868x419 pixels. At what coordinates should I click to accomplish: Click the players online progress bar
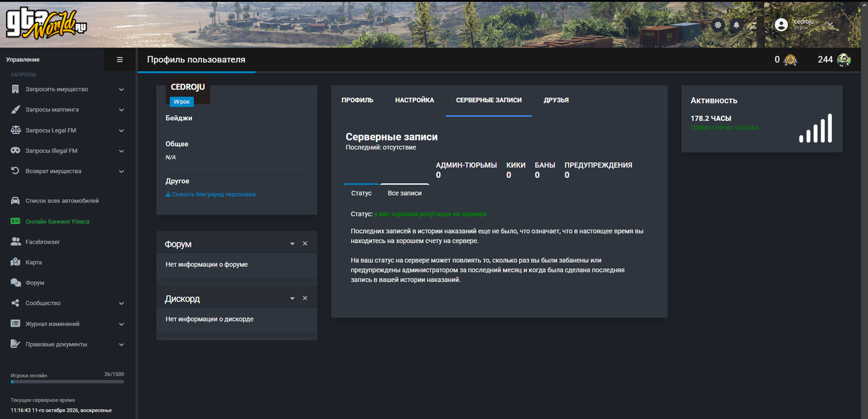(x=67, y=382)
